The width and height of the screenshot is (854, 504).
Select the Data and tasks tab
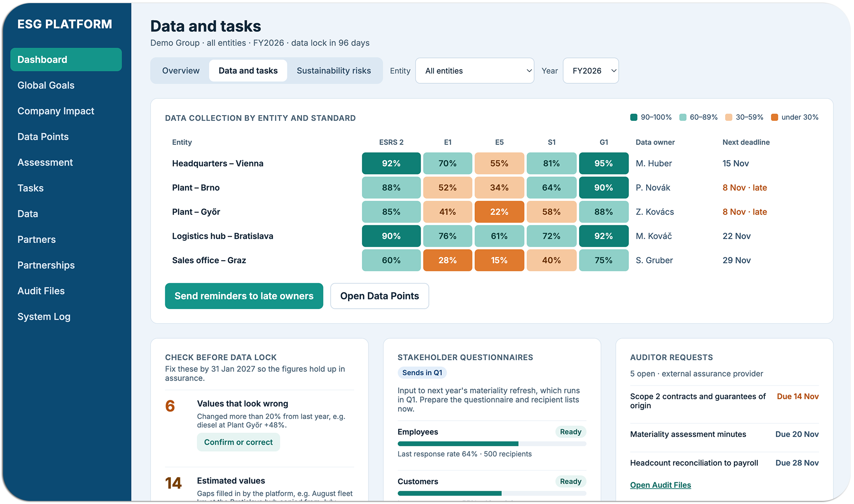(248, 71)
